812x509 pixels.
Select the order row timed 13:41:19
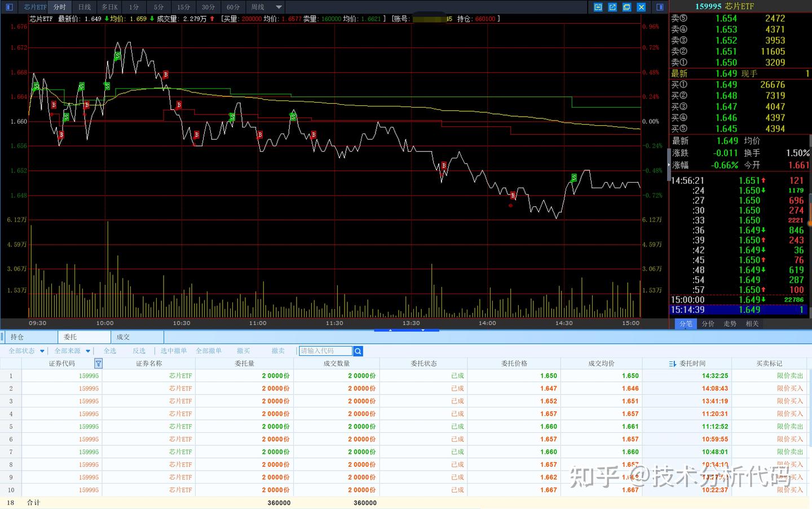(403, 401)
